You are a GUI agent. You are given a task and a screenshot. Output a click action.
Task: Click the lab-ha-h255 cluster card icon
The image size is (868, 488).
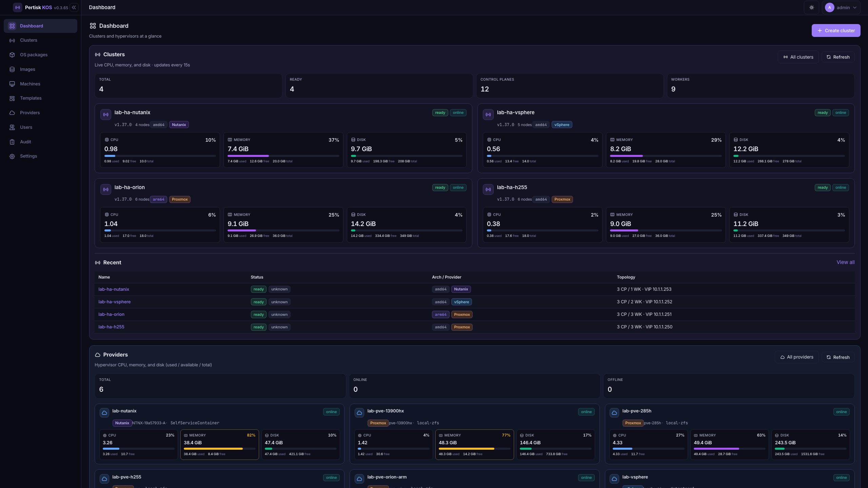click(488, 189)
